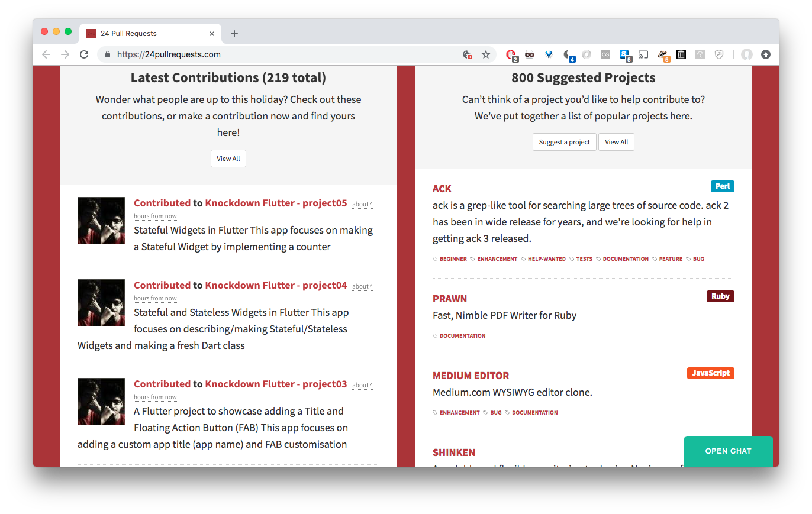Viewport: 812px width, 514px height.
Task: Click the black trash-can extension icon
Action: click(681, 54)
